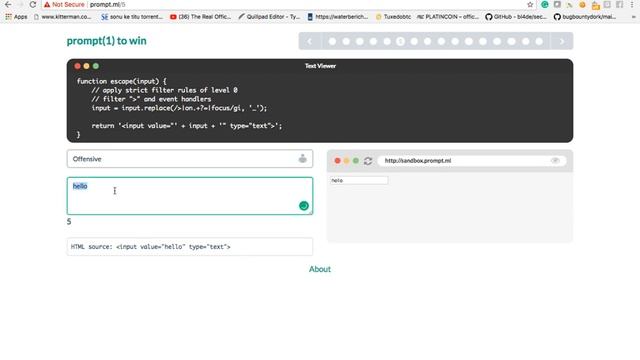Open the Quillpad Editor bookmark
This screenshot has width=640, height=360.
[x=269, y=17]
